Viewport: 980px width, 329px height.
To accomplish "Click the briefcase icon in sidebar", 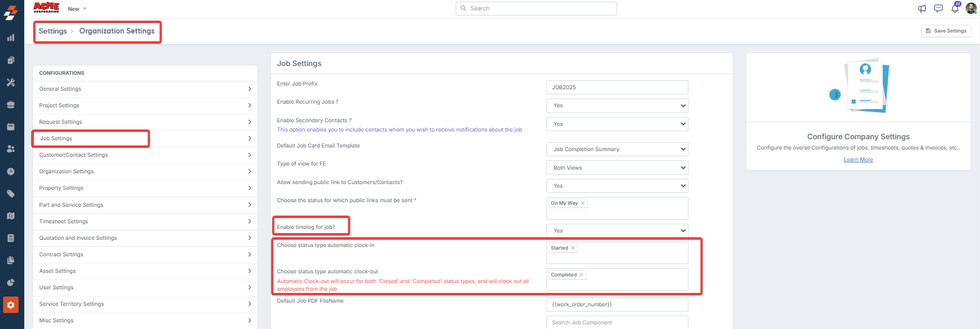I will (11, 105).
